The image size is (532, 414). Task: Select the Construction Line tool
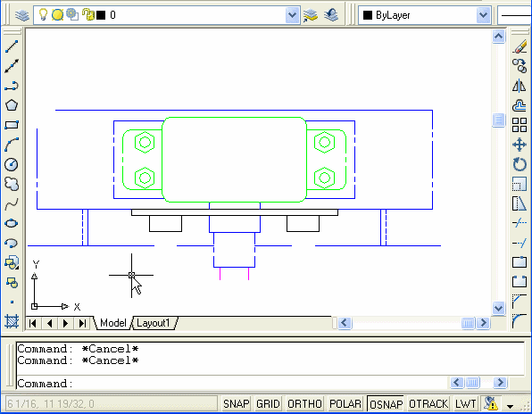(x=12, y=66)
